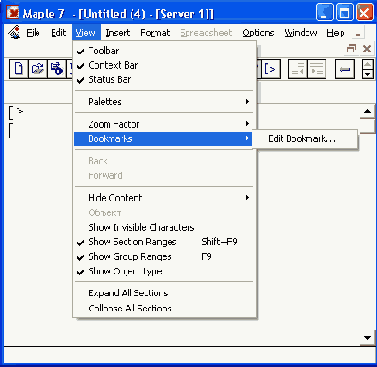
Task: Expand the Hide Content submenu
Action: 163,198
